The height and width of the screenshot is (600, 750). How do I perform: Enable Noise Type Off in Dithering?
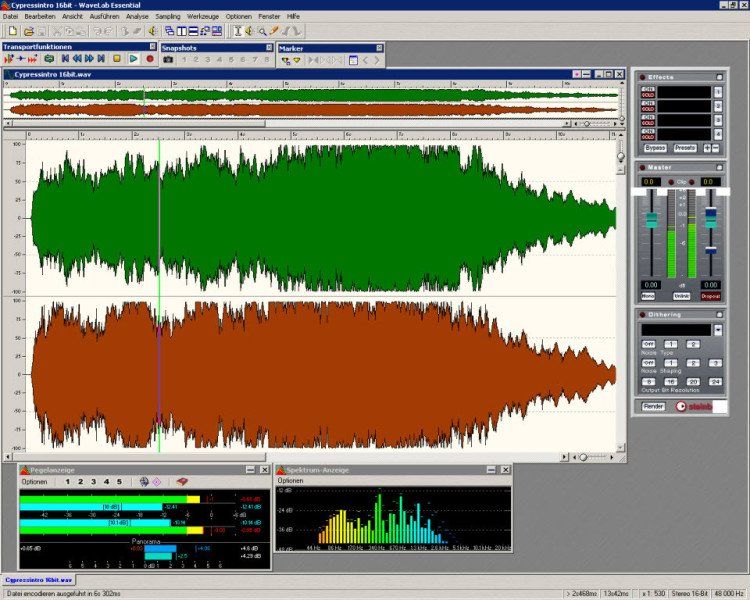[648, 344]
